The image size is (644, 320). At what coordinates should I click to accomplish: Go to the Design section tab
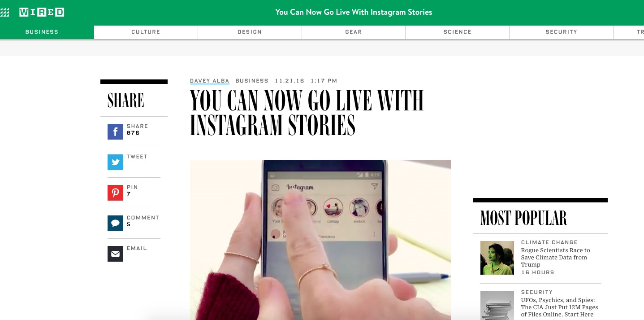(250, 32)
